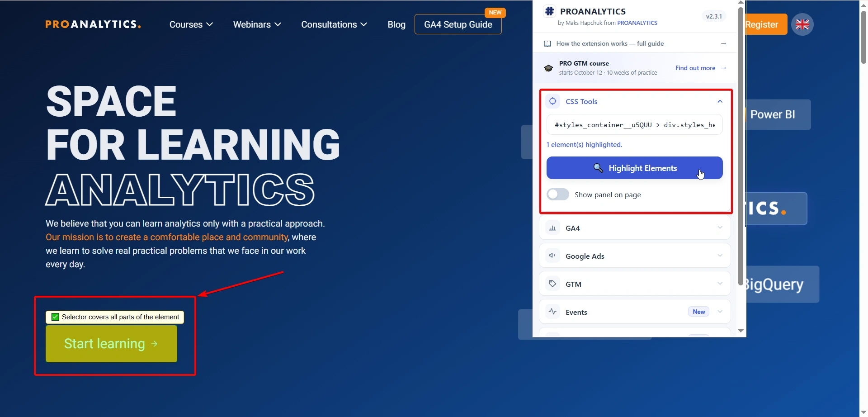The image size is (868, 417).
Task: Expand the Events section chevron
Action: [720, 312]
